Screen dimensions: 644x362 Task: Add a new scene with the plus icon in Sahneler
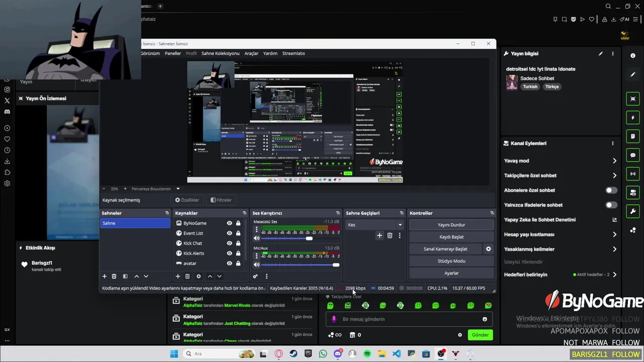point(105,276)
